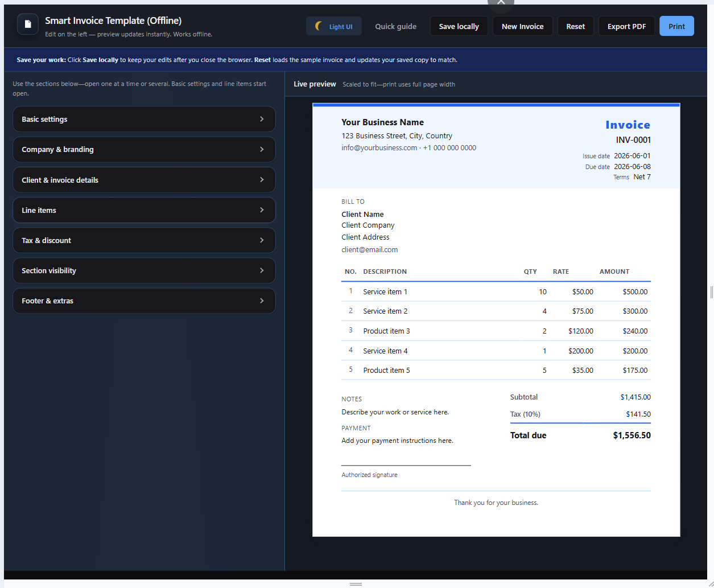Expand Client & invoice details

point(143,179)
